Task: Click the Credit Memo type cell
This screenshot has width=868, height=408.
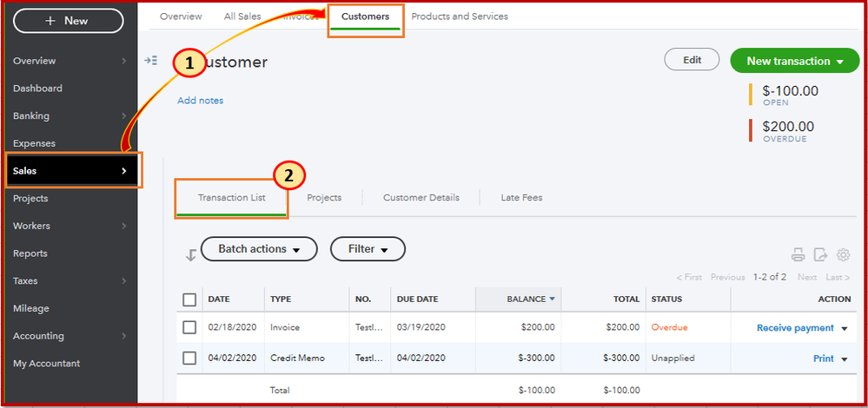Action: coord(297,359)
